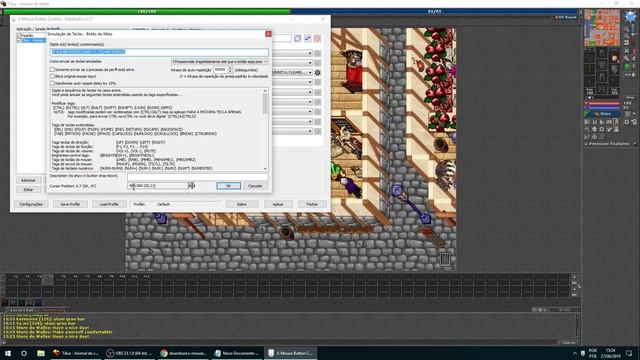Click the selected fourth action bar slot
Screen dimensions: 640x360
point(47,280)
